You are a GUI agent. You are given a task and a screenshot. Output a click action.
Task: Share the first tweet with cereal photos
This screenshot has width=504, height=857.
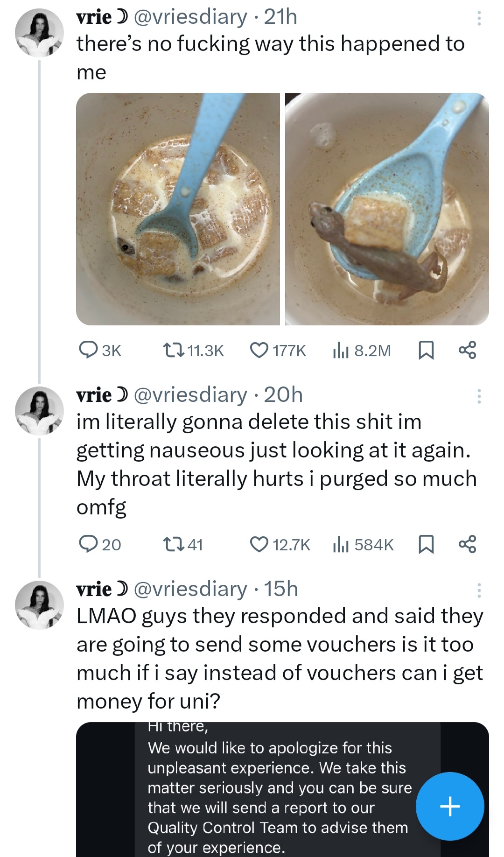[x=467, y=350]
